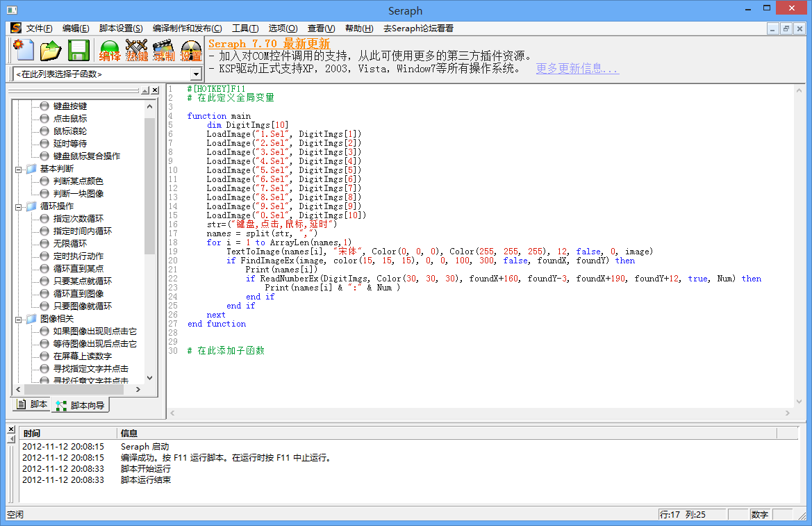Viewport: 812px width, 526px height.
Task: Create a new script with the new-file icon
Action: click(23, 51)
